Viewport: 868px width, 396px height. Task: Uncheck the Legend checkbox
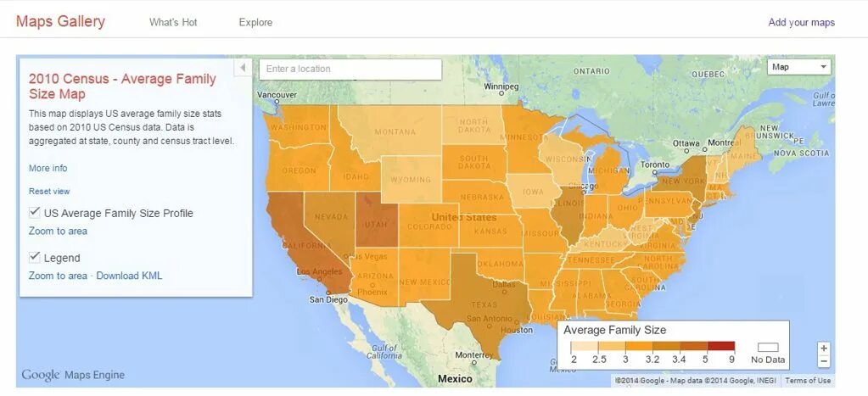[35, 257]
